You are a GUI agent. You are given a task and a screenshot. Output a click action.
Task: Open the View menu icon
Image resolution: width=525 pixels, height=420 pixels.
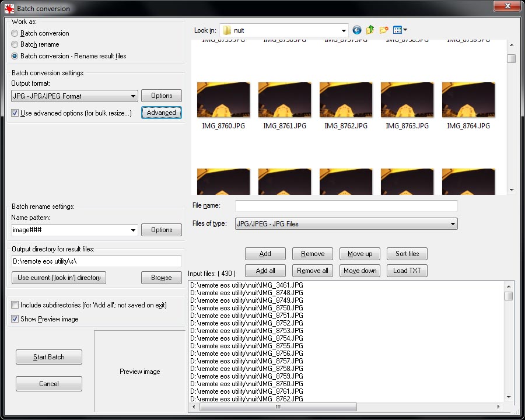(400, 30)
